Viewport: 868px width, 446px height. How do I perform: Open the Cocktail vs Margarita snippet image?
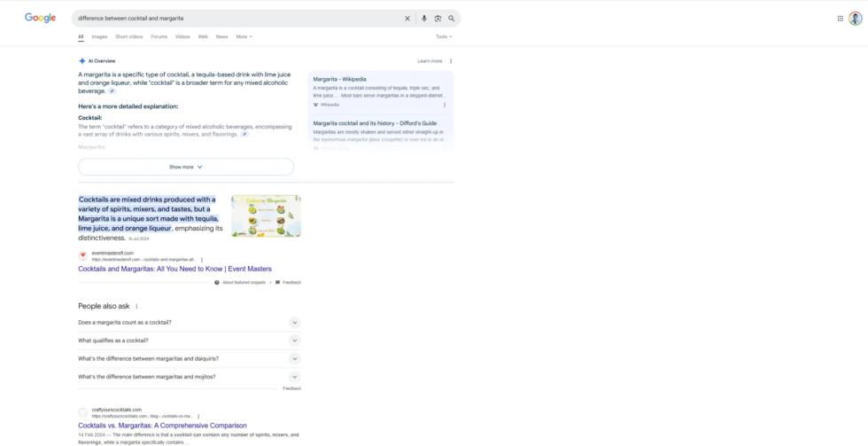pos(267,216)
